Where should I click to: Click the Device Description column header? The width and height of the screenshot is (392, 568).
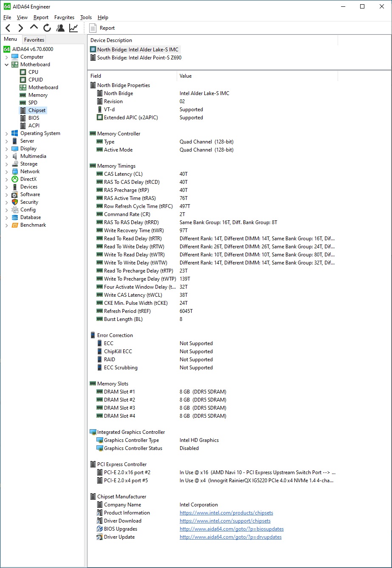(213, 40)
